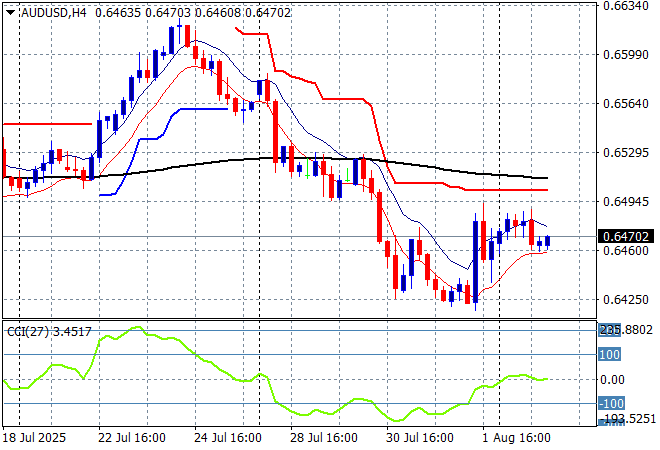Click the -193.5251 CCI scale label
Viewport: 660px width, 450px height.
click(628, 419)
